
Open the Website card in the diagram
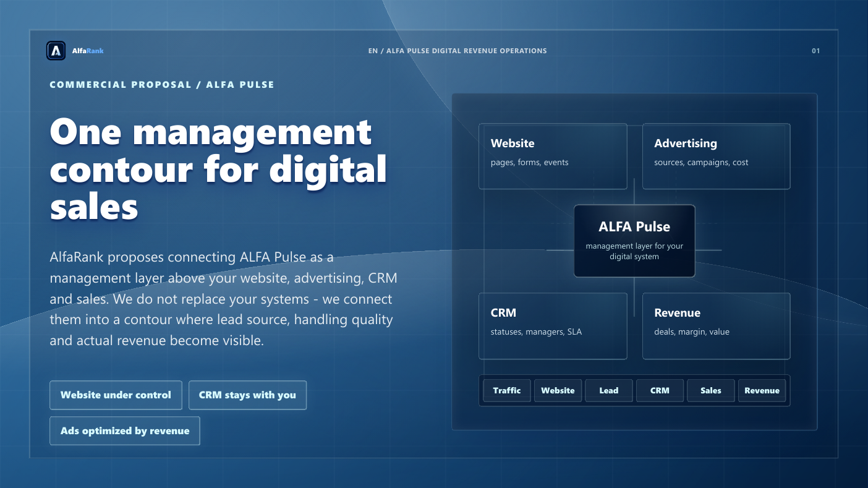553,156
